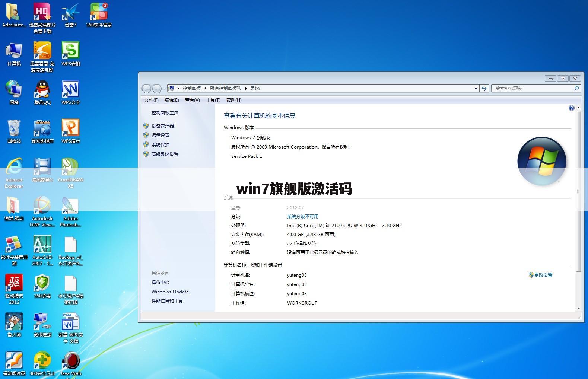Open 查看(V) menu
The height and width of the screenshot is (379, 588).
pyautogui.click(x=192, y=100)
